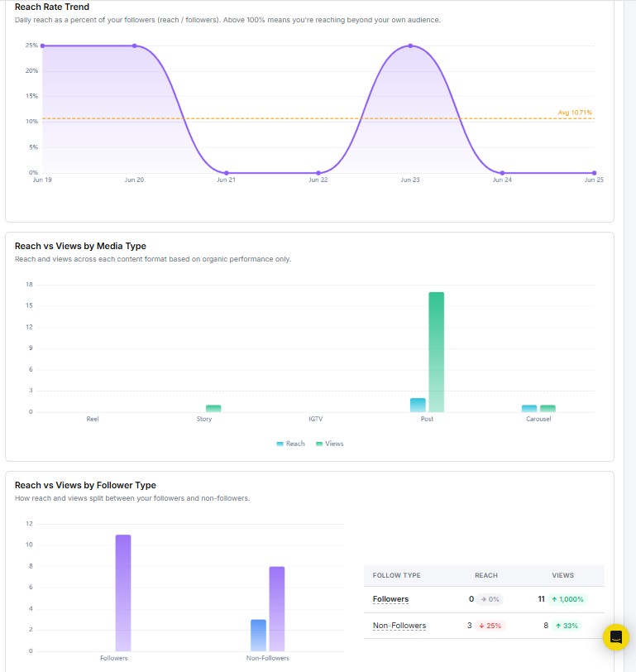Viewport: 636px width, 672px height.
Task: Click the Carousel views bar
Action: (x=548, y=409)
